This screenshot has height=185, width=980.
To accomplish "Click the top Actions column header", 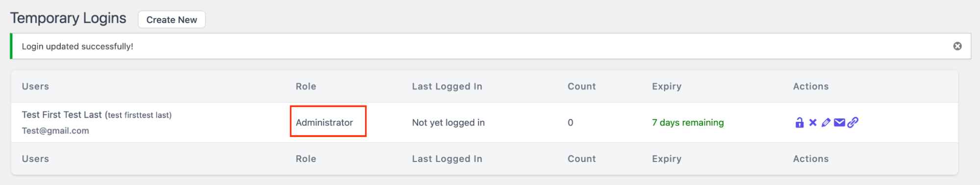I will tap(811, 86).
